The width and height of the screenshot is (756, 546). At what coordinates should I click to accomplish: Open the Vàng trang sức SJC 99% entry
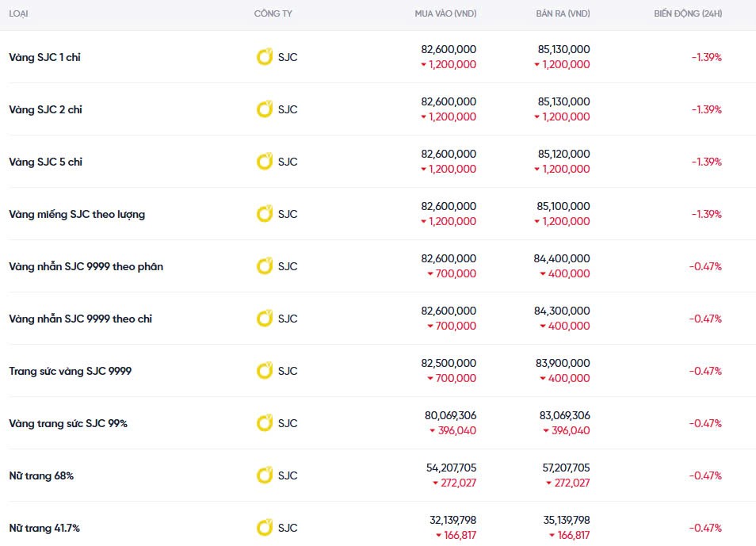click(x=68, y=423)
